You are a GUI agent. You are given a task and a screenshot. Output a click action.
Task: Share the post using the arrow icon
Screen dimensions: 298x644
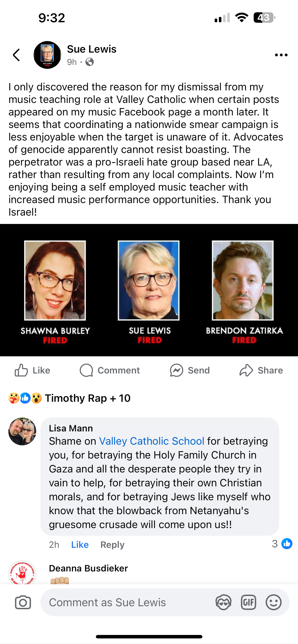click(x=261, y=370)
